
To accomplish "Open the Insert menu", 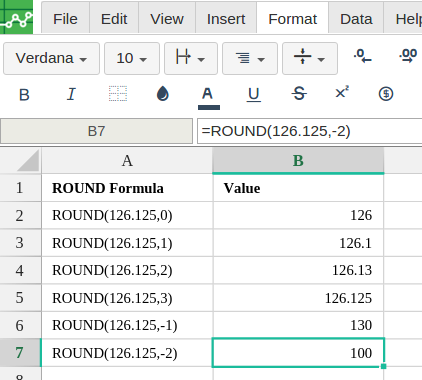I will coord(226,19).
